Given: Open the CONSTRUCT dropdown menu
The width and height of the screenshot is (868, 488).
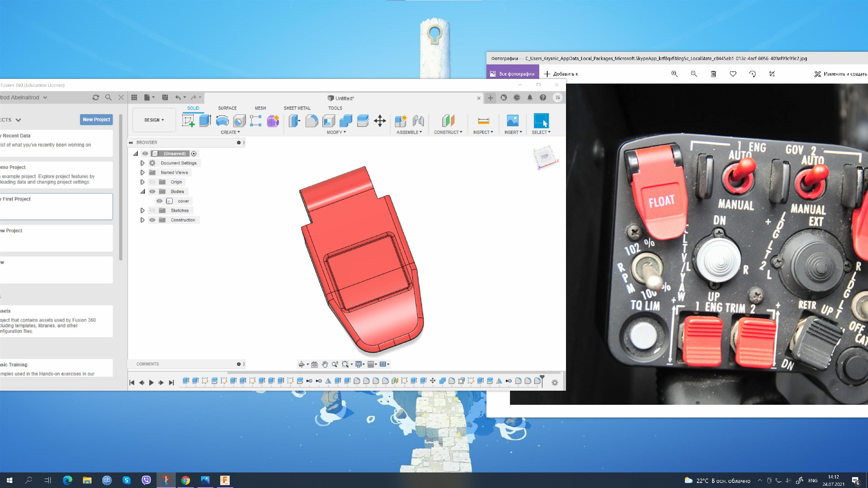Looking at the screenshot, I should (448, 132).
